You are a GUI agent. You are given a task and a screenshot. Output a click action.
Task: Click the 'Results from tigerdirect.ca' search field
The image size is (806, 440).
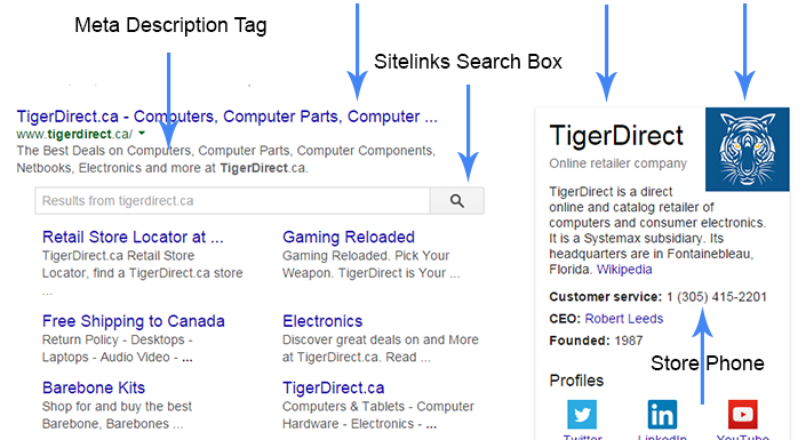[x=232, y=201]
